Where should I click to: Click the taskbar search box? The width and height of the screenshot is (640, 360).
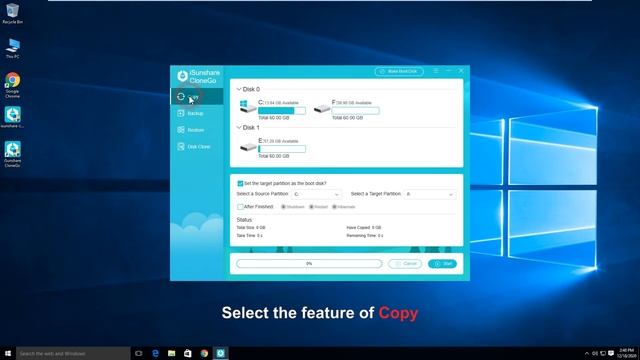tap(73, 353)
